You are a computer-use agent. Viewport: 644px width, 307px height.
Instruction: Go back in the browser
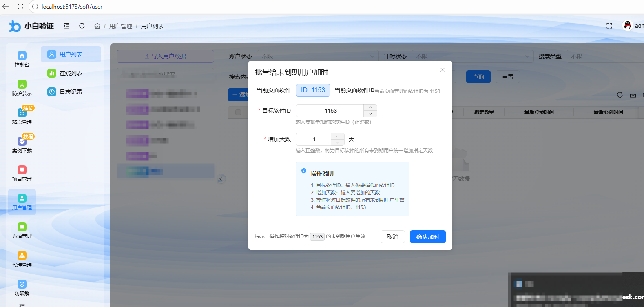(x=6, y=7)
